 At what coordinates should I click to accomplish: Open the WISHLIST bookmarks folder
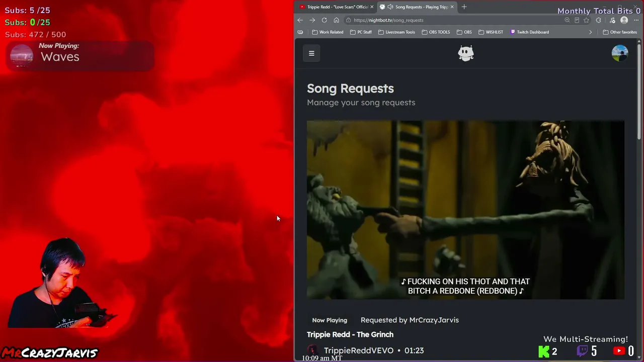tap(491, 32)
